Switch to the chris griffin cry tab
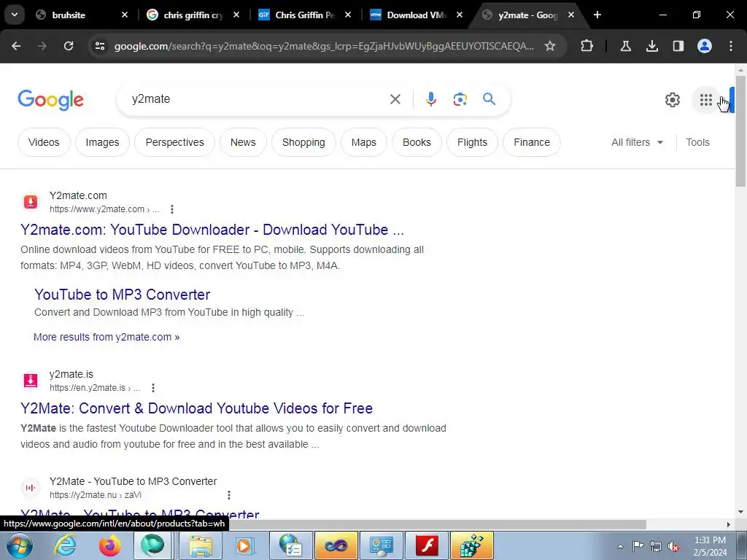 pos(193,15)
